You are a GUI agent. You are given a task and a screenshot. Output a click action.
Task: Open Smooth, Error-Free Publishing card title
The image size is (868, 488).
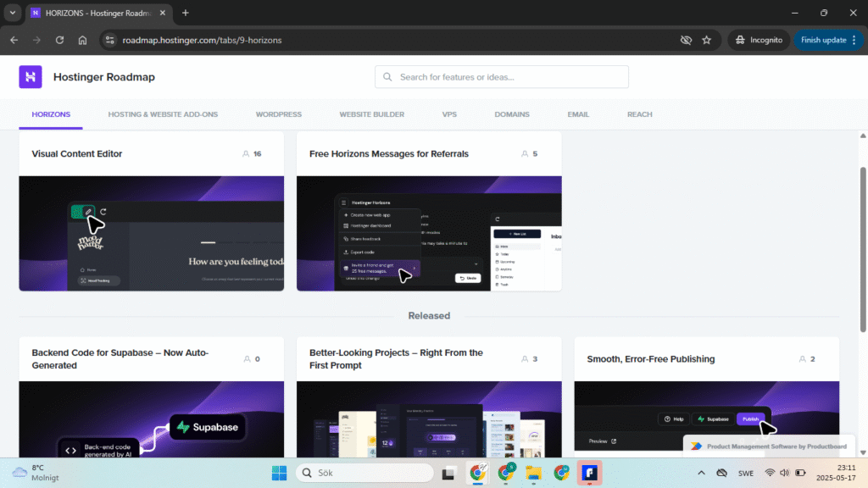click(651, 359)
